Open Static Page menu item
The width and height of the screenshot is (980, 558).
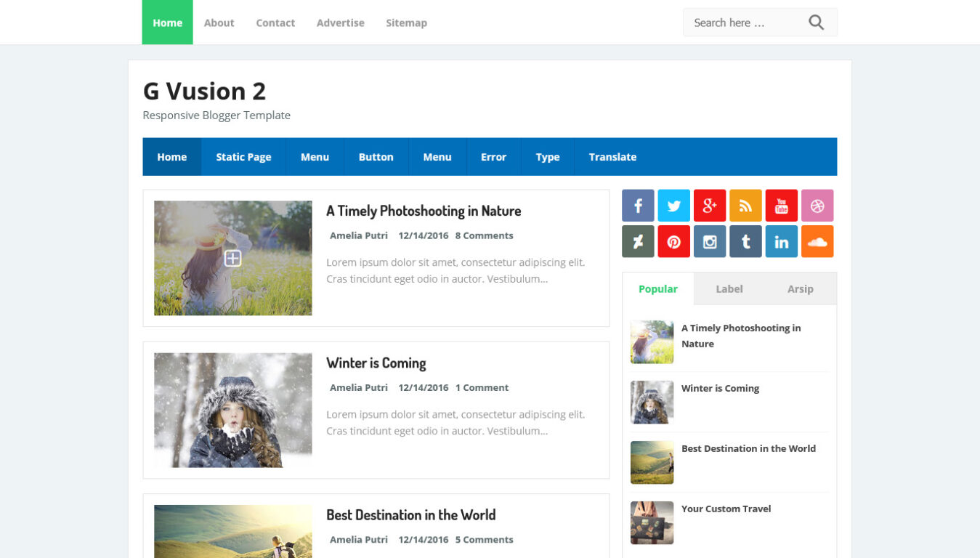point(243,157)
